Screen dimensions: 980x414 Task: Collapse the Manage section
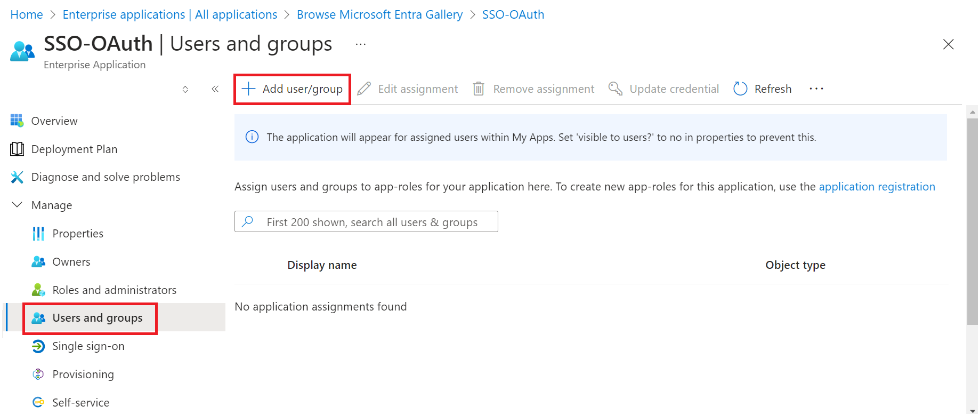17,205
